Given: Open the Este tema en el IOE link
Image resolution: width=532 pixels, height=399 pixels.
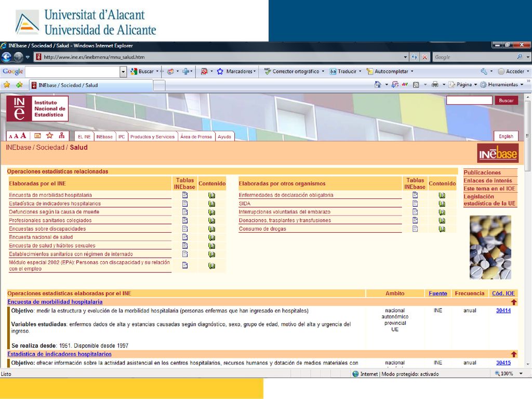Looking at the screenshot, I should click(489, 189).
